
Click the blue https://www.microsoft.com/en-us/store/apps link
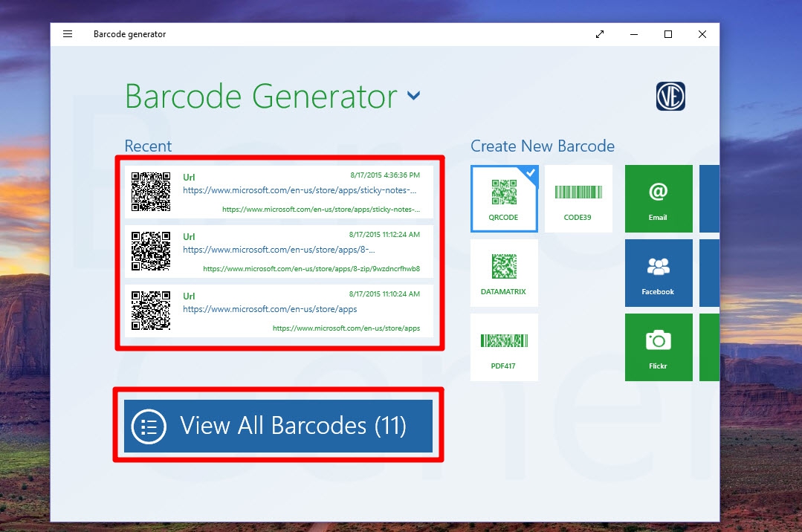tap(270, 309)
